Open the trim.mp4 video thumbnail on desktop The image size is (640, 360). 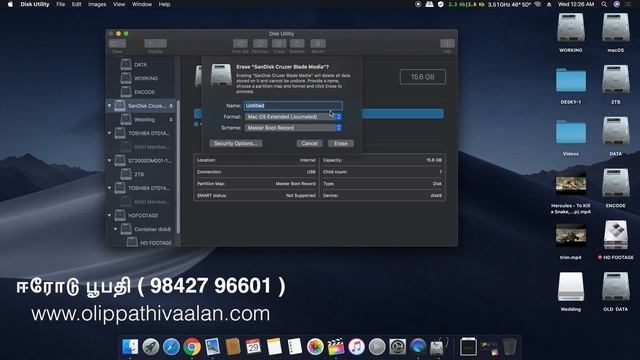[x=571, y=236]
